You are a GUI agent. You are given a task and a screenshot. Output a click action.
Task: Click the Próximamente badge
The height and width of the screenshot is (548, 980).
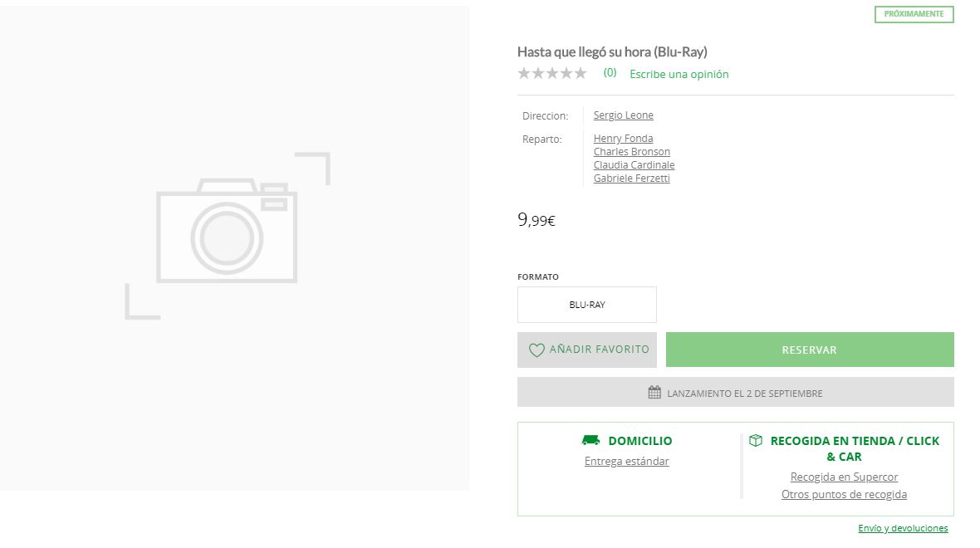(x=914, y=14)
